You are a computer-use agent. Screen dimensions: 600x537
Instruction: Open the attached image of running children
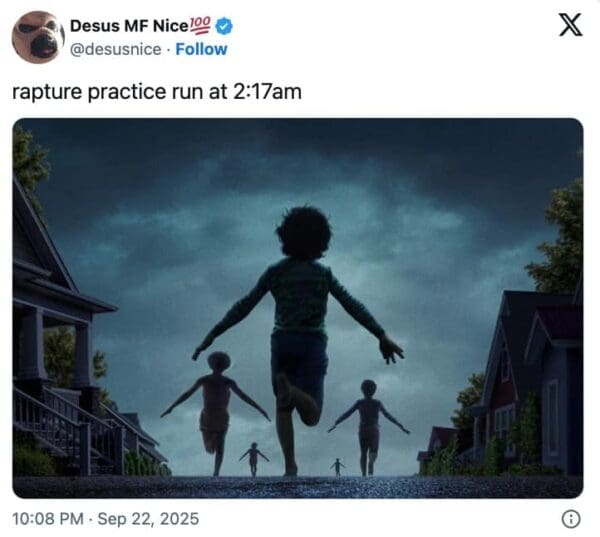tap(298, 308)
